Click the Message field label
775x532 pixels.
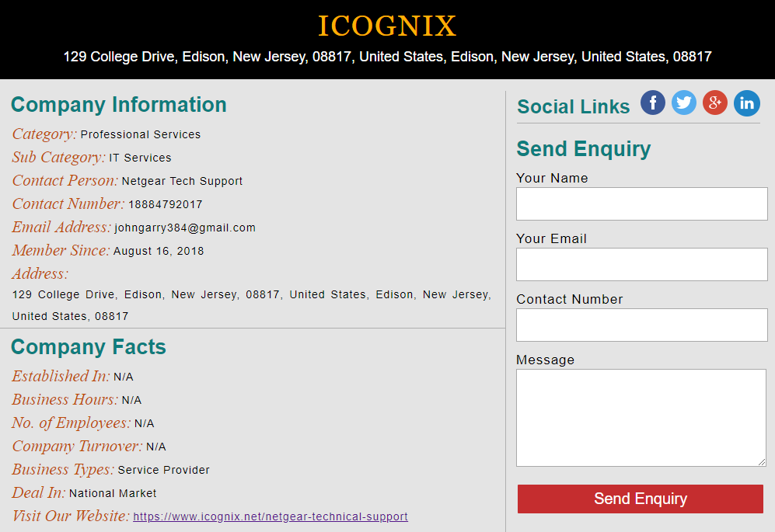point(545,360)
